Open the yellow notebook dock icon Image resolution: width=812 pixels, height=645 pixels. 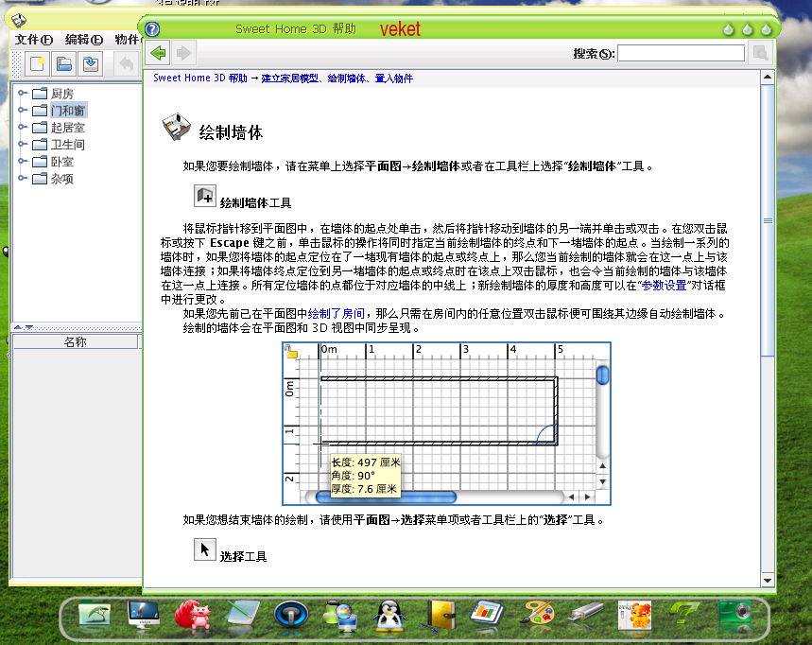[x=439, y=616]
